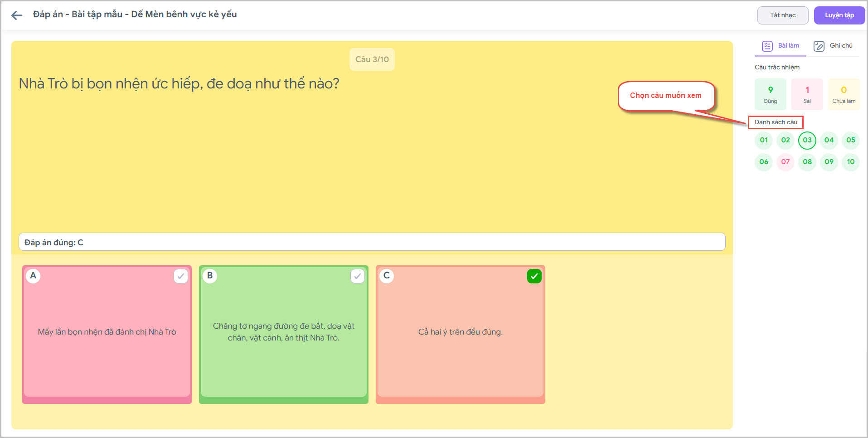Click the Bài làm checklist icon

tap(767, 46)
